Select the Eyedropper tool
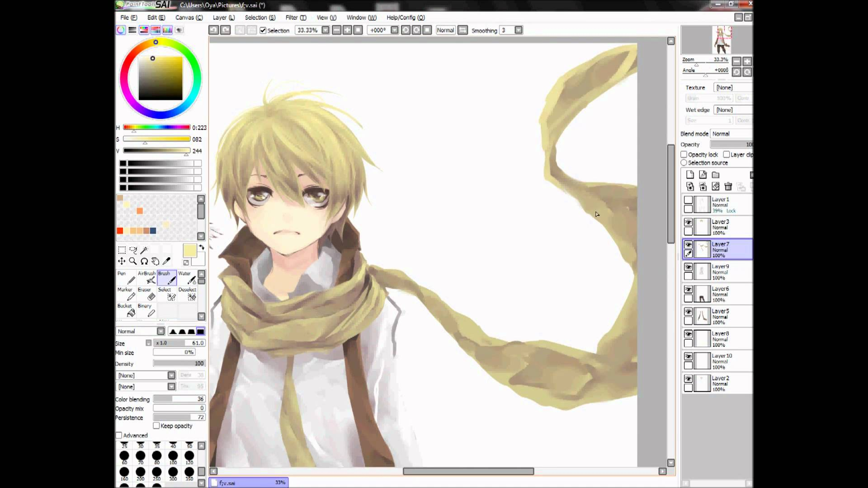 click(x=166, y=262)
